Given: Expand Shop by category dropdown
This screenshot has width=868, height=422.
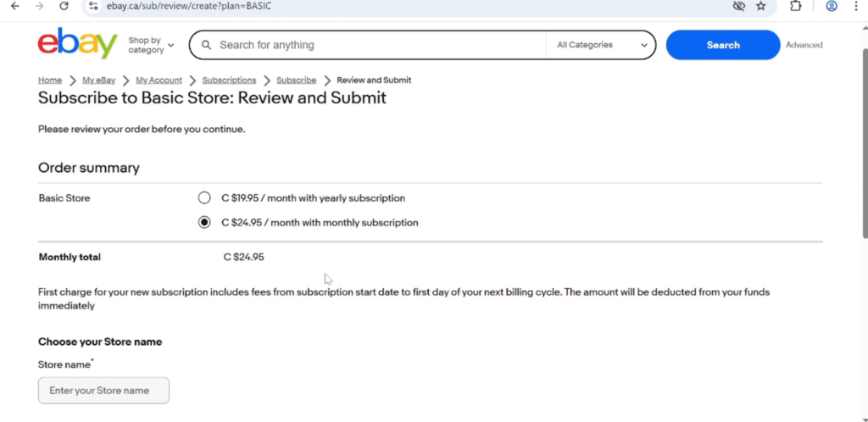Looking at the screenshot, I should [151, 46].
